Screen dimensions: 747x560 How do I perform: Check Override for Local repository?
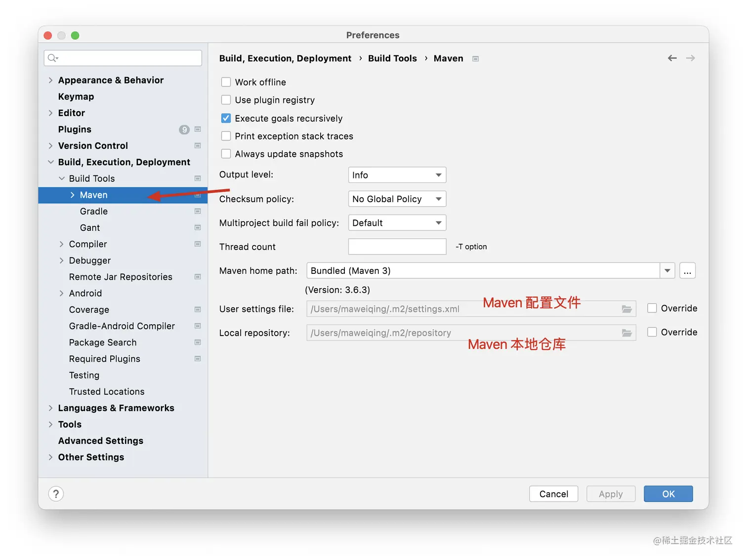point(652,332)
